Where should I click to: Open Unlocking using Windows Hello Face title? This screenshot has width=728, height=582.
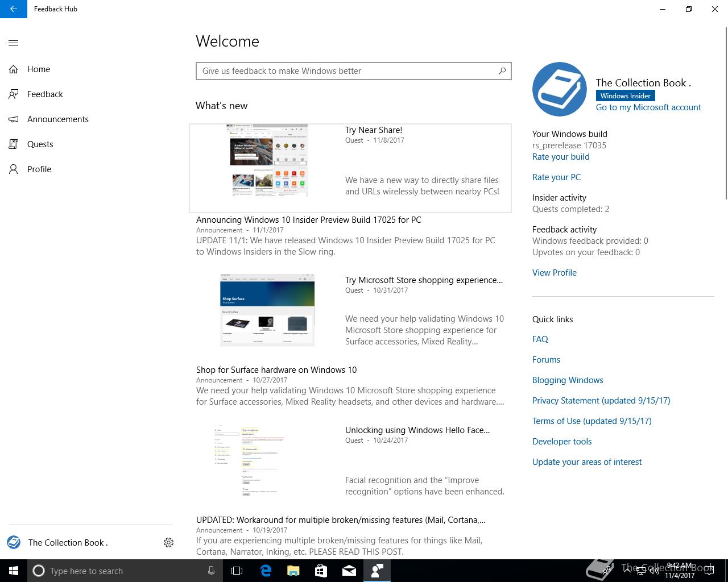tap(417, 430)
